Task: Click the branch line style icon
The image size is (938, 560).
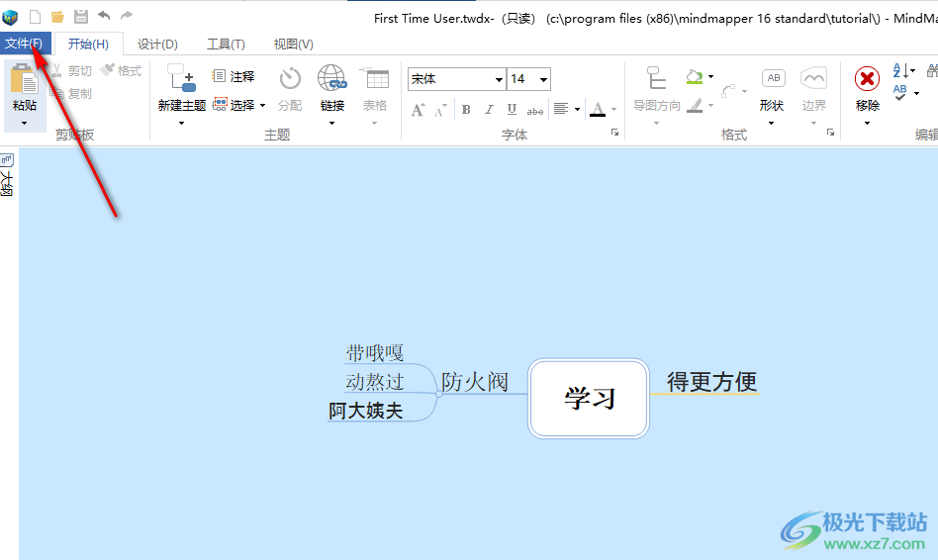Action: click(x=728, y=91)
